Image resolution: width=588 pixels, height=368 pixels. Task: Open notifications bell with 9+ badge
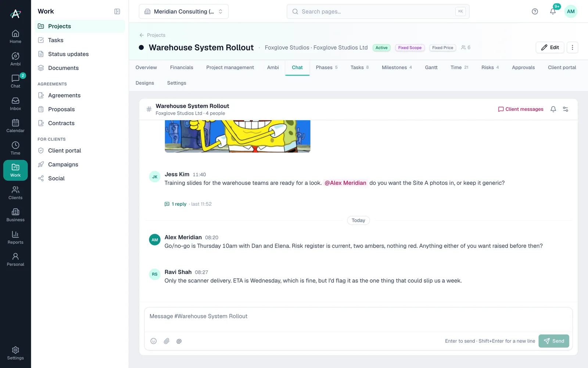(553, 11)
